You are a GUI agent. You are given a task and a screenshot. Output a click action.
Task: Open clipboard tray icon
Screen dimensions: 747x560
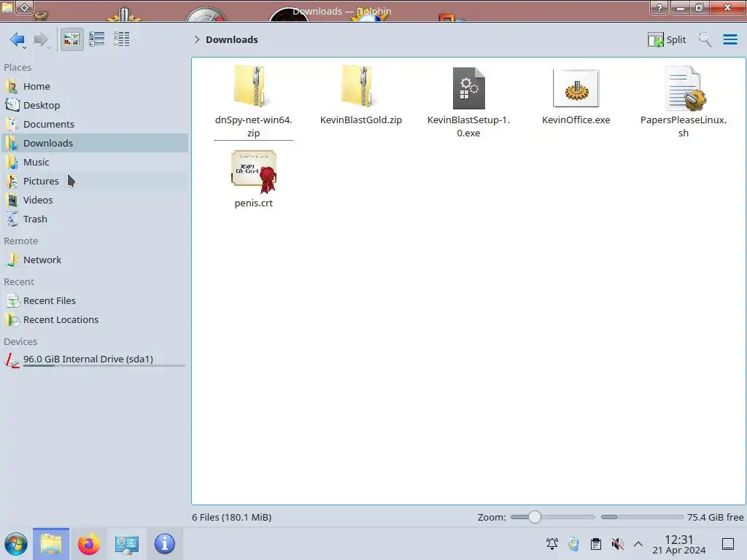click(595, 544)
